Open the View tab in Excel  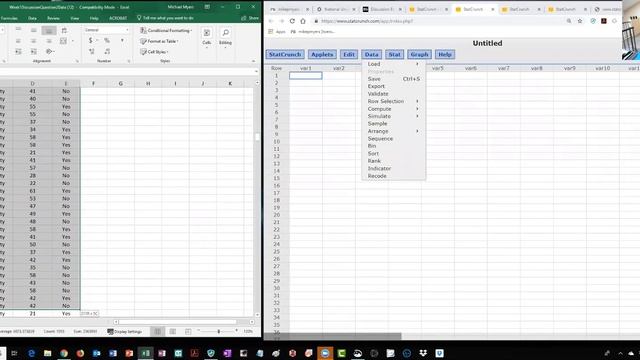click(75, 18)
